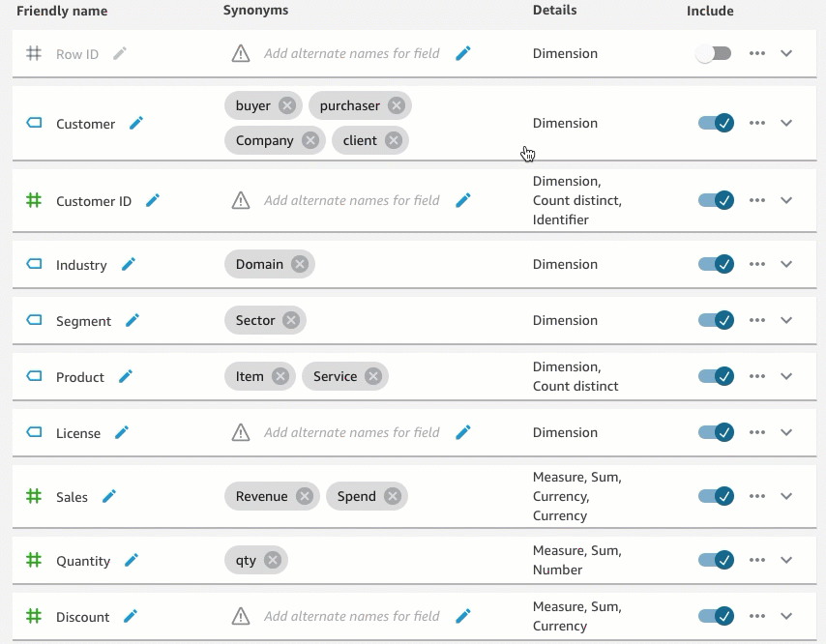Disable the Customer include toggle
The width and height of the screenshot is (826, 644).
[716, 123]
